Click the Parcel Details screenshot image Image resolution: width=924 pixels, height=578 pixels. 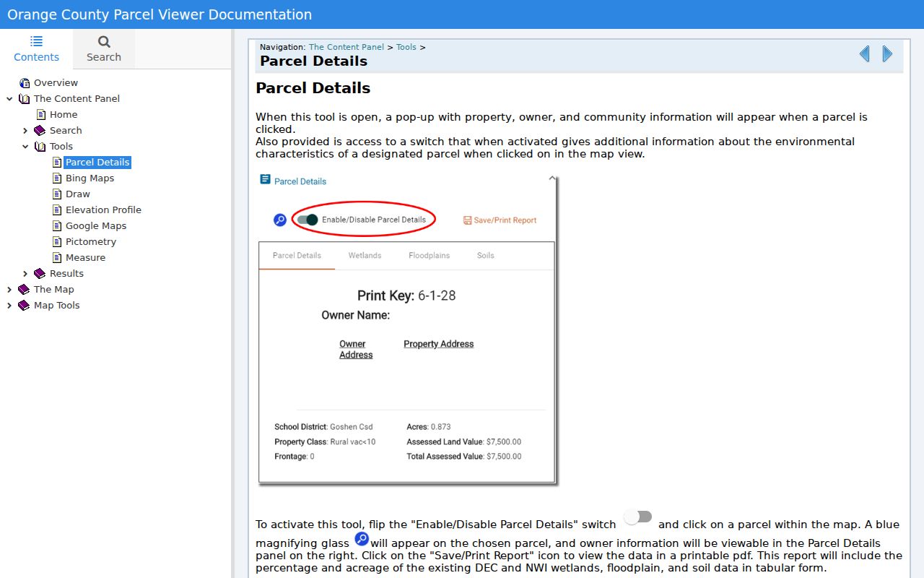(x=408, y=329)
